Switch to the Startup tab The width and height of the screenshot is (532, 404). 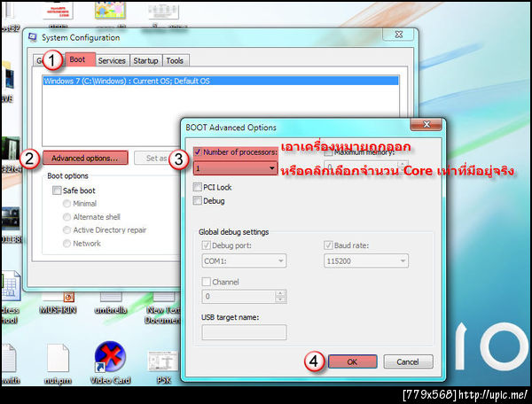(145, 60)
